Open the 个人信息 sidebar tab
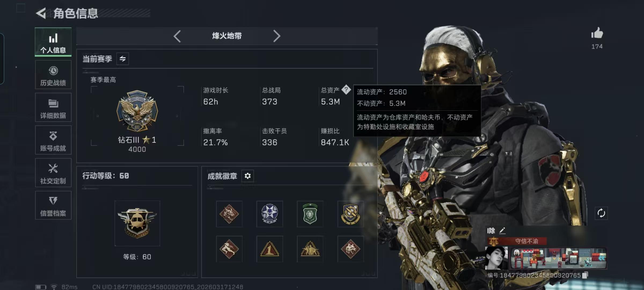The height and width of the screenshot is (290, 644). point(53,42)
